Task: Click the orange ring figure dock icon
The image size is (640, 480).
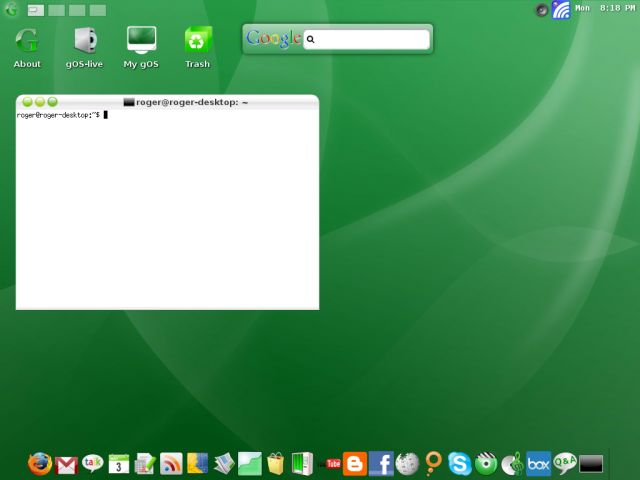Action: point(433,464)
